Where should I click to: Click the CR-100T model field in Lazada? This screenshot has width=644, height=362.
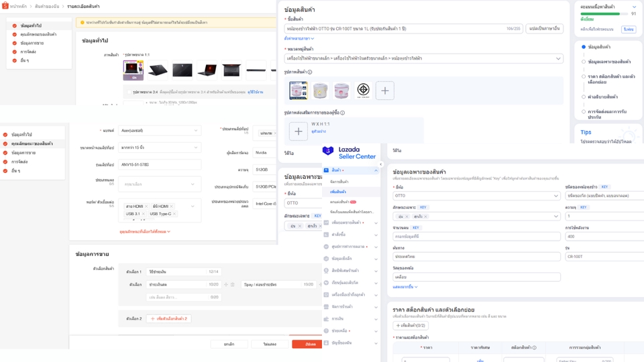(604, 257)
